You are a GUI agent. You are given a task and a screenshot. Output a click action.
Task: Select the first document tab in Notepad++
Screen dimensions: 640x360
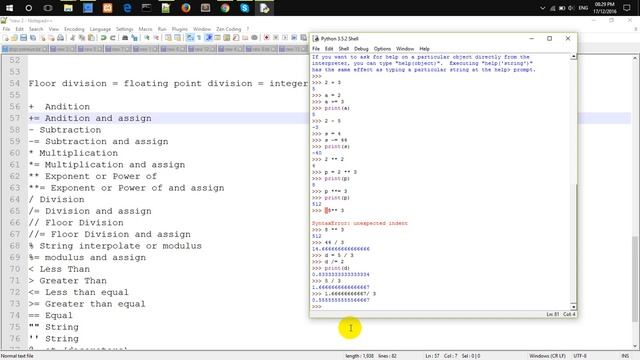point(24,49)
